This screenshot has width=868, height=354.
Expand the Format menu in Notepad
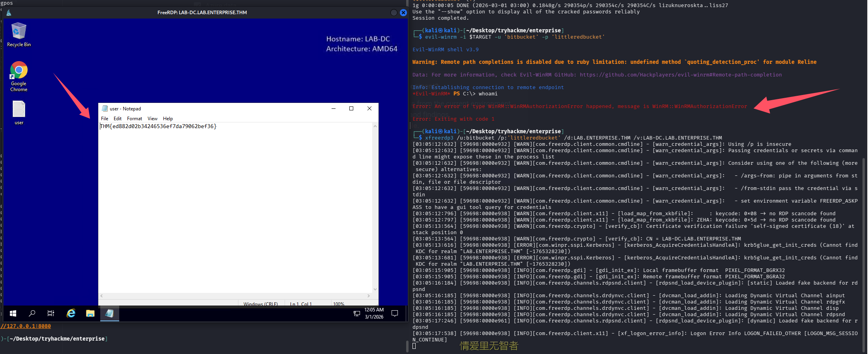[x=135, y=119]
